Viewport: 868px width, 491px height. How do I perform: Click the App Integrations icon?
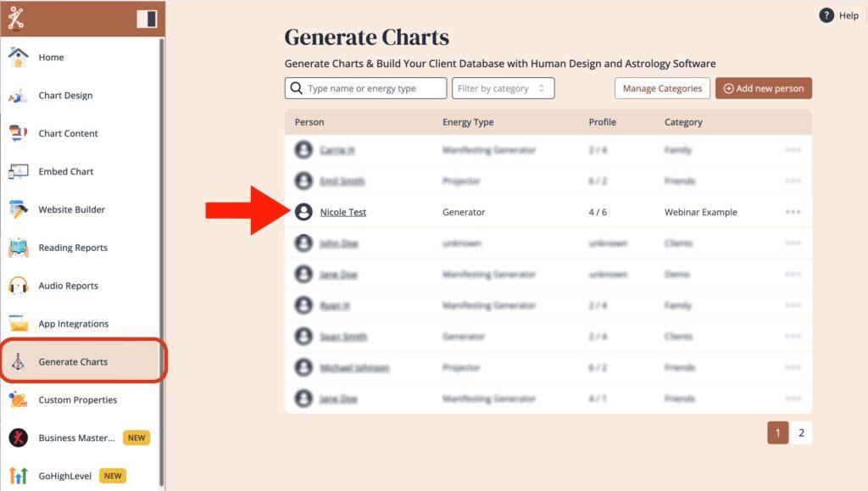point(18,324)
